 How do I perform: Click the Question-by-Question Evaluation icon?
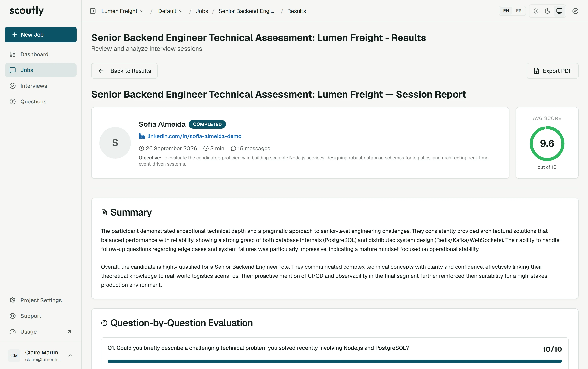click(x=104, y=323)
